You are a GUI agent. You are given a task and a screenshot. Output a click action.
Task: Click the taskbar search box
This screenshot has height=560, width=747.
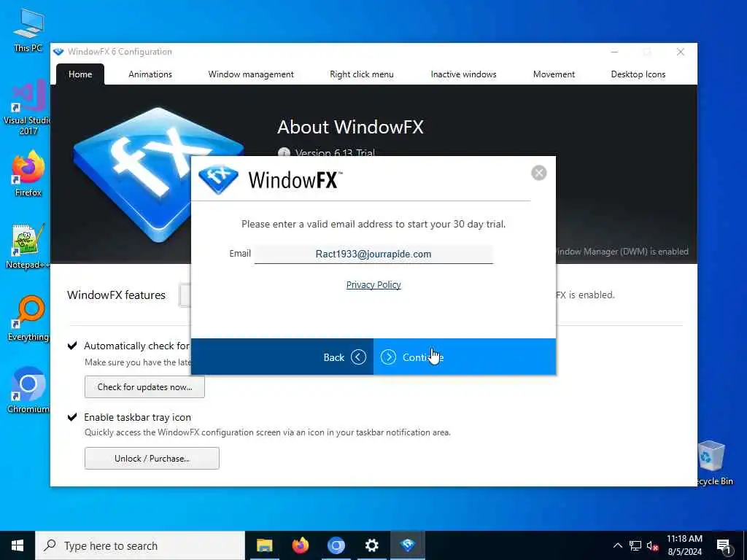(140, 545)
